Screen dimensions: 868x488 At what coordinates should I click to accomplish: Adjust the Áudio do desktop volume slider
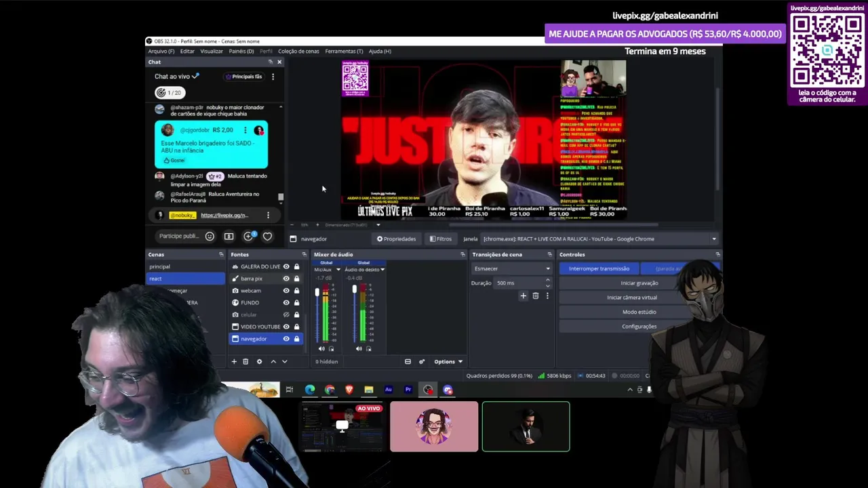click(354, 289)
